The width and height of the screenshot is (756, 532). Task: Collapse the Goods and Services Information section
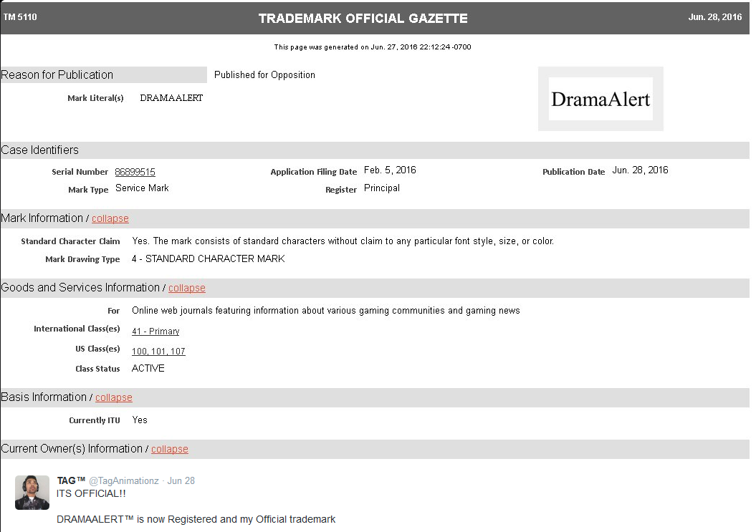click(186, 288)
